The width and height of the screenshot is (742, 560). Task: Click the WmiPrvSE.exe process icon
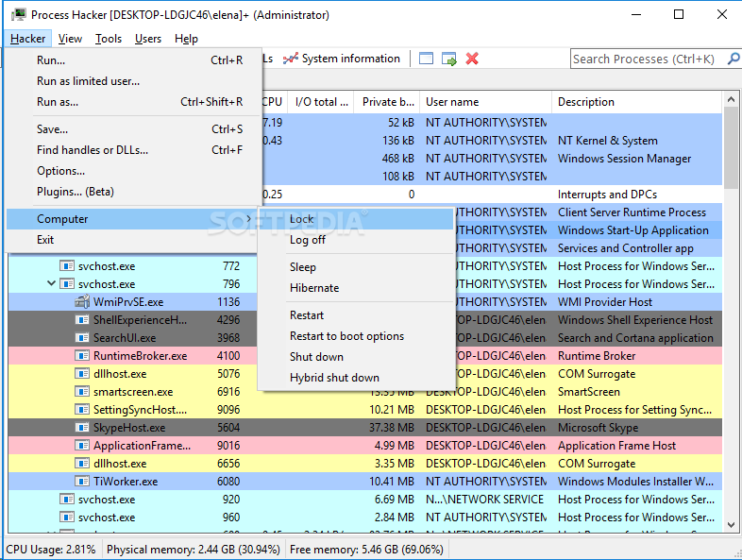(x=82, y=301)
